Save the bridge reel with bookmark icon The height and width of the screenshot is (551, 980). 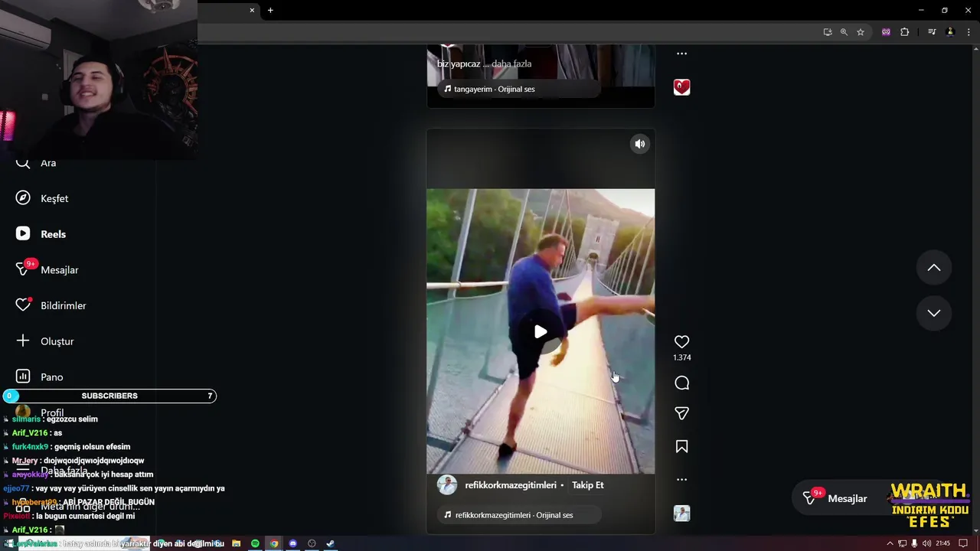point(681,446)
